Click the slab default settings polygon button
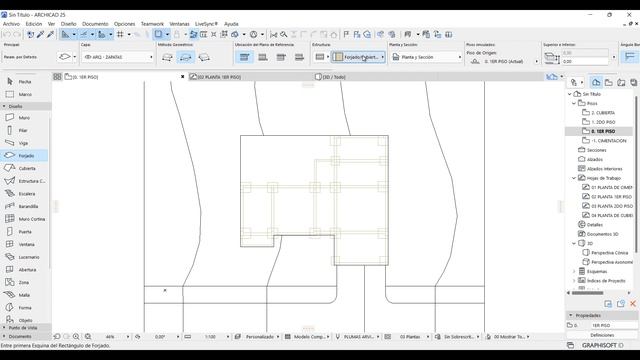Screen dimensions: 640x360 click(64, 57)
